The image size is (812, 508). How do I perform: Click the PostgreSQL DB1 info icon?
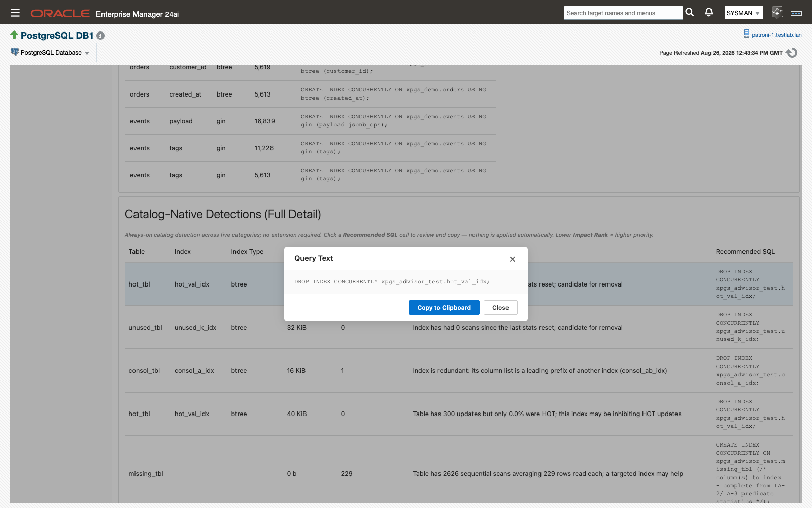[x=100, y=36]
